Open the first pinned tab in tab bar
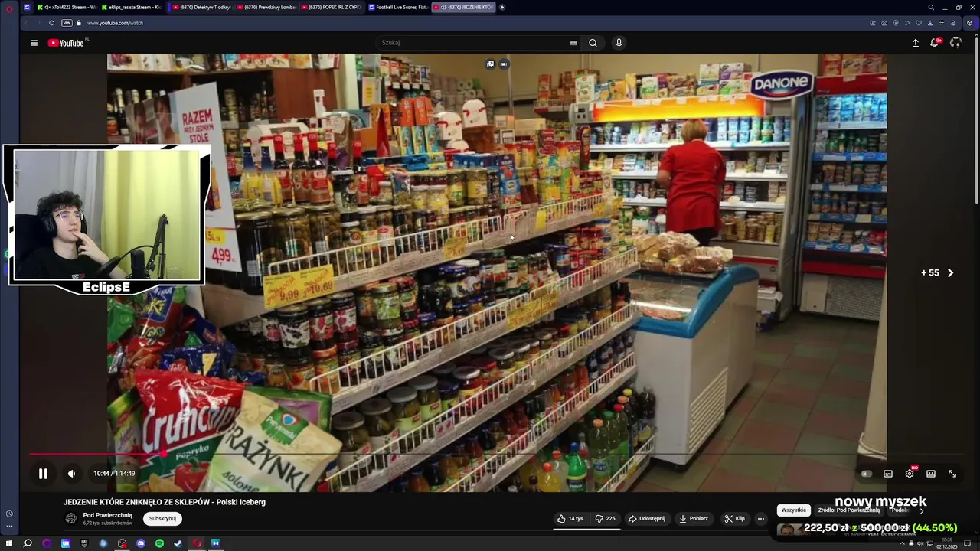Viewport: 980px width, 551px height. click(x=28, y=7)
